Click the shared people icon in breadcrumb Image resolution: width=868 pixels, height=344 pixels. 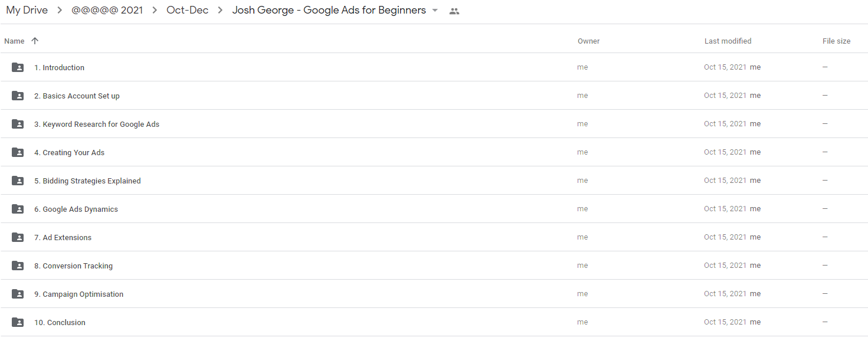(x=454, y=11)
